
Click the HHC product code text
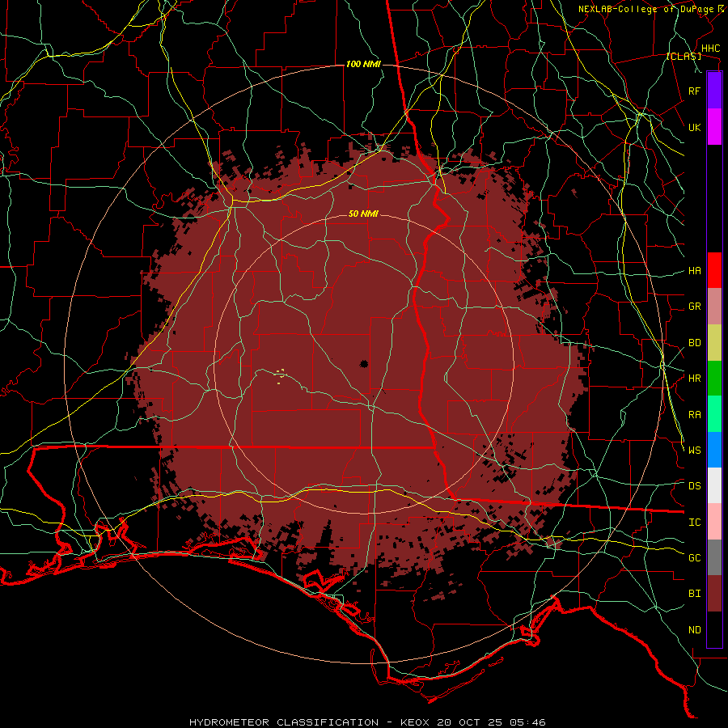coord(711,49)
